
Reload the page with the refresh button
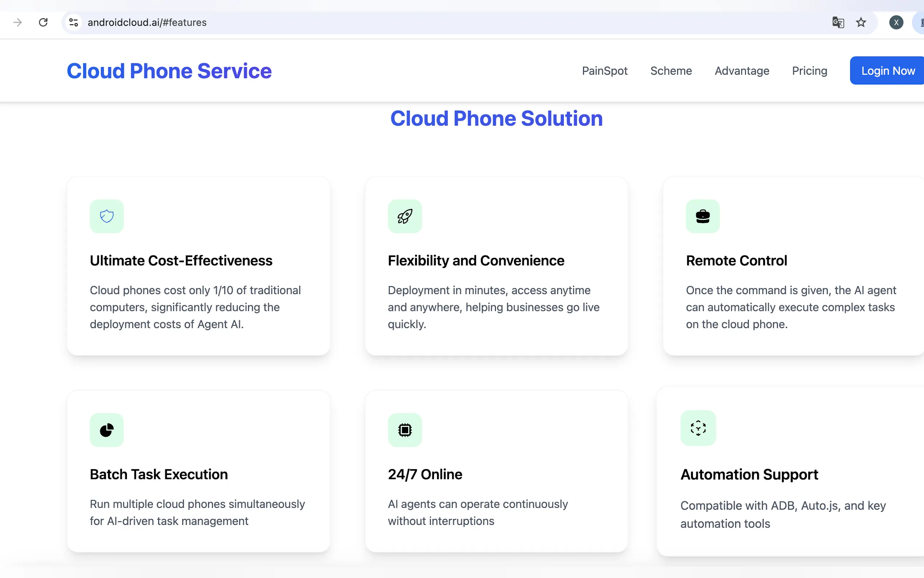43,23
